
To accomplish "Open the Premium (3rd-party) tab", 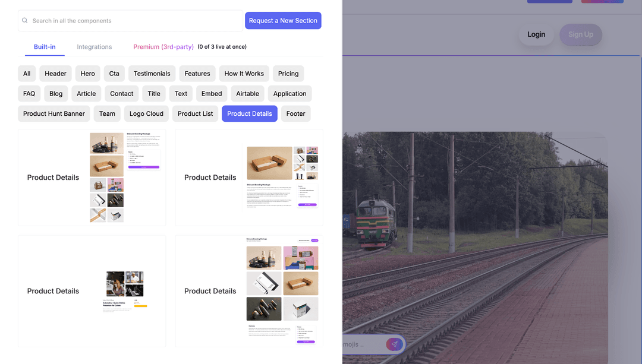I will (163, 47).
